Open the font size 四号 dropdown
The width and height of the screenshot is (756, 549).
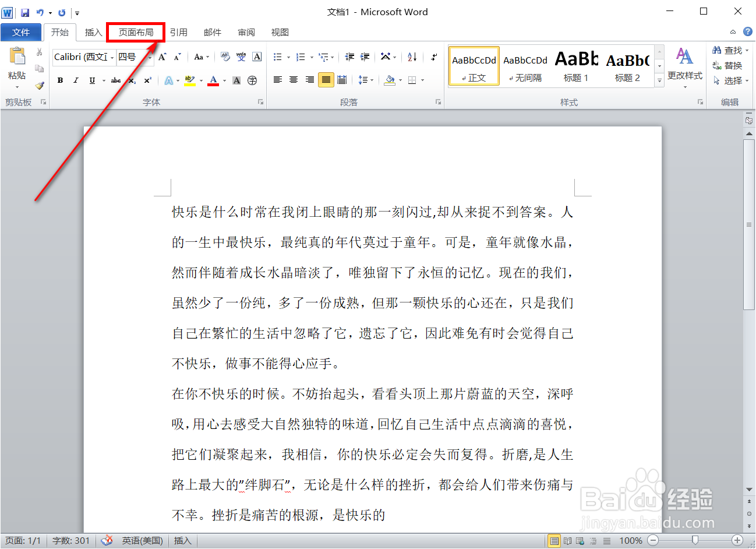[x=150, y=57]
